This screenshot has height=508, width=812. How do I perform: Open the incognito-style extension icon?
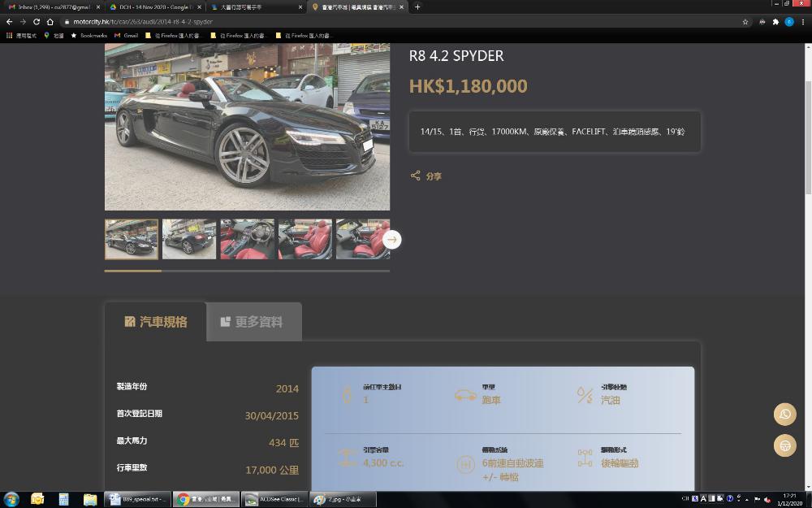pyautogui.click(x=762, y=22)
